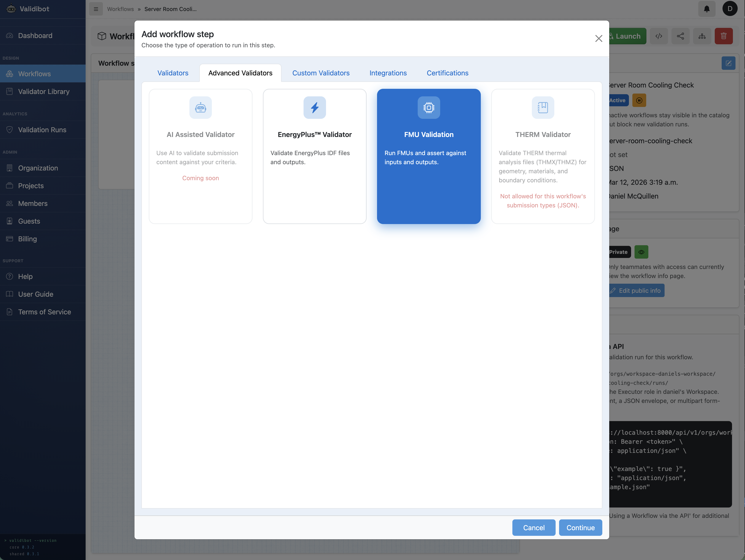Click the Validibot robot logo
745x560 pixels.
pos(11,9)
